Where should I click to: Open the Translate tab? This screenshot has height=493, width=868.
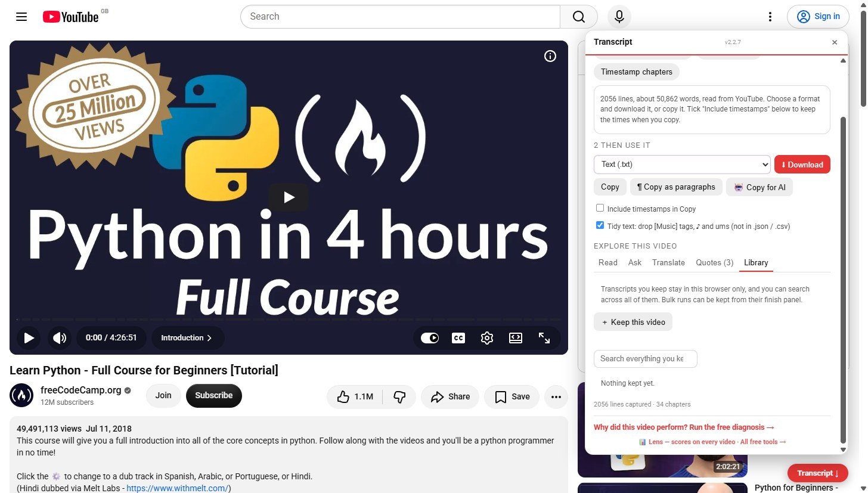(x=669, y=263)
